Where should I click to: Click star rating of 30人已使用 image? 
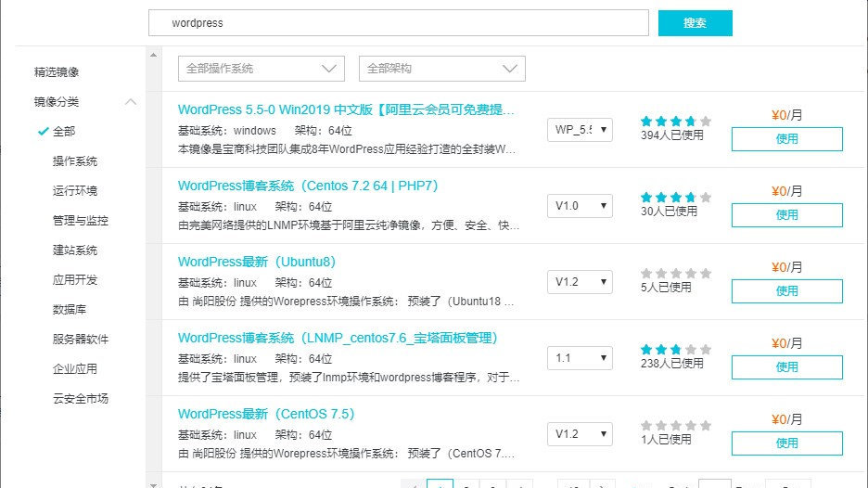676,198
